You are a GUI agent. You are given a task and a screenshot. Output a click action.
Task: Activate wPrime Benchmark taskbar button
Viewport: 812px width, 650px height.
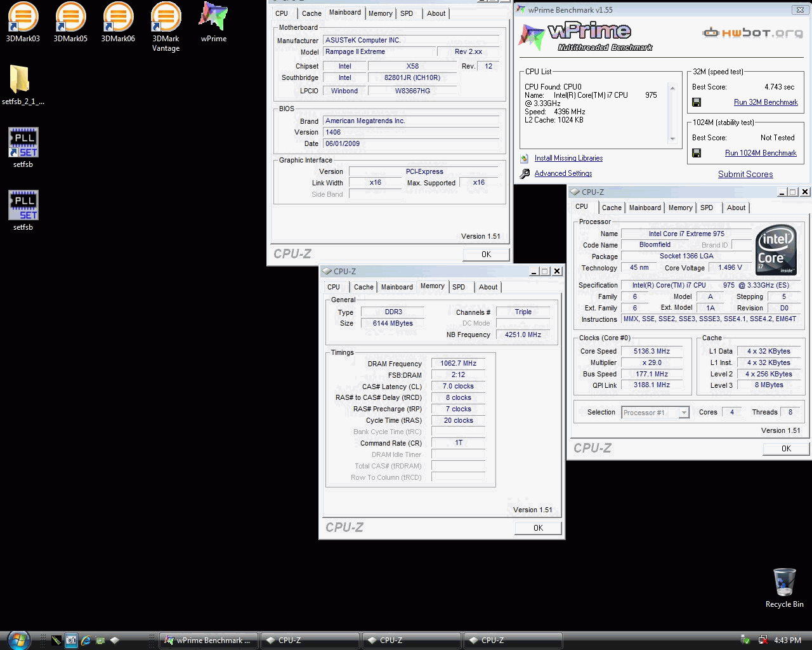(x=209, y=640)
